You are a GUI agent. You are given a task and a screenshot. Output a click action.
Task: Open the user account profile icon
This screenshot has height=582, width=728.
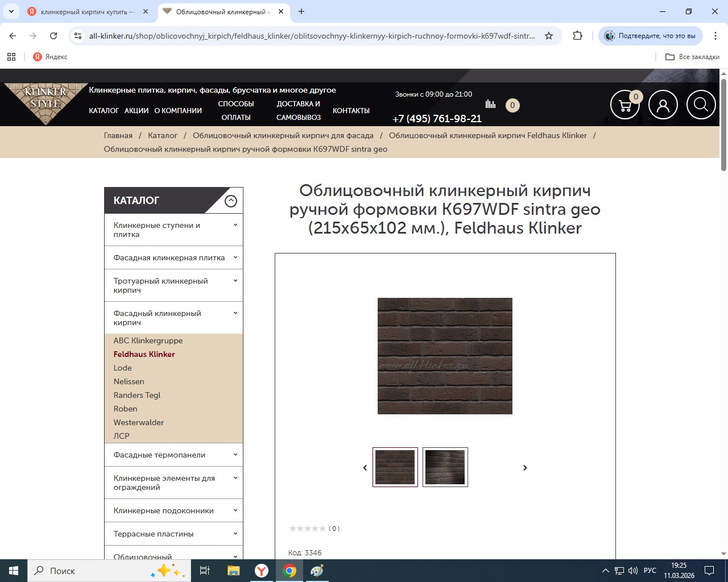pyautogui.click(x=663, y=105)
